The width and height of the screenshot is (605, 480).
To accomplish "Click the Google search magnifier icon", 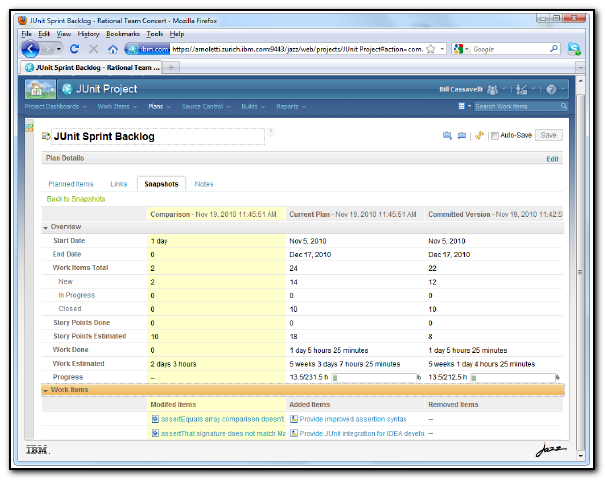I will click(x=554, y=49).
